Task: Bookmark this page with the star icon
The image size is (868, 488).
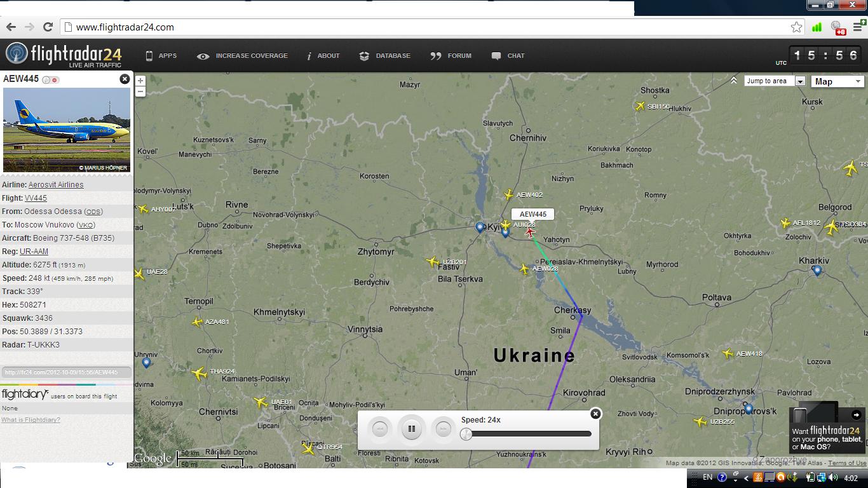Action: pyautogui.click(x=796, y=27)
